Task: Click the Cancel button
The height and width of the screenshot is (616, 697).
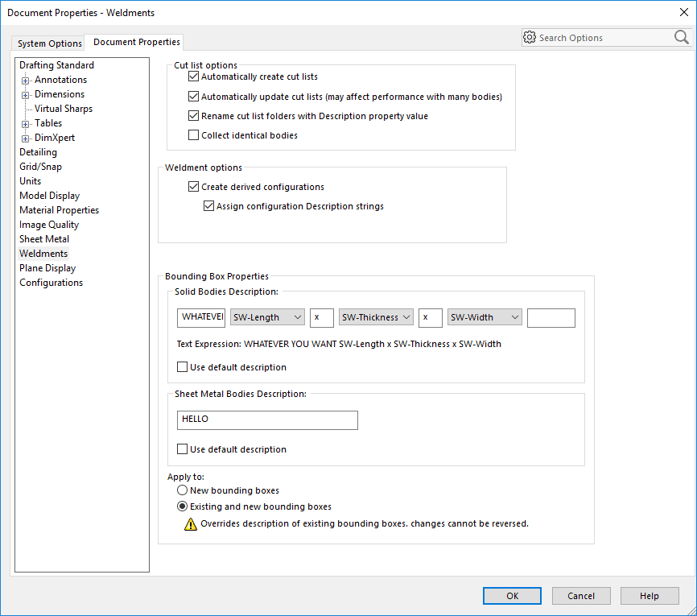Action: point(581,596)
